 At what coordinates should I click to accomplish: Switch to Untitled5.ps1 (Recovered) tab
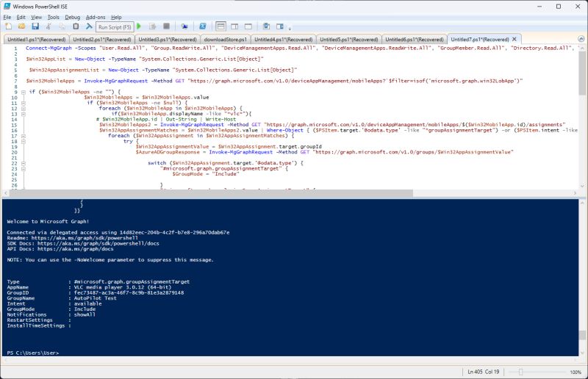[348, 40]
